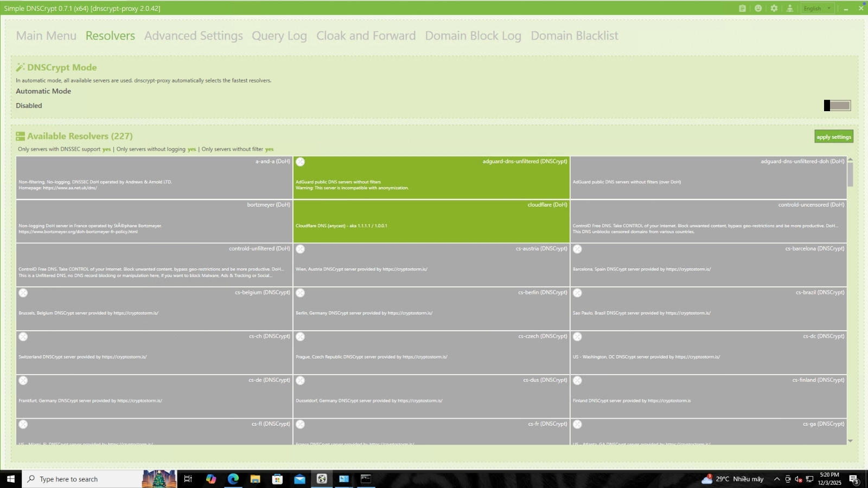This screenshot has height=488, width=868.
Task: Open settings via the gear icon
Action: (x=774, y=8)
